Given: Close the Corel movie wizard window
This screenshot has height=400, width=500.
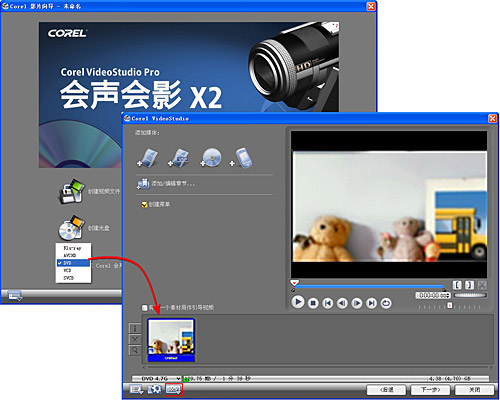Looking at the screenshot, I should tap(371, 6).
